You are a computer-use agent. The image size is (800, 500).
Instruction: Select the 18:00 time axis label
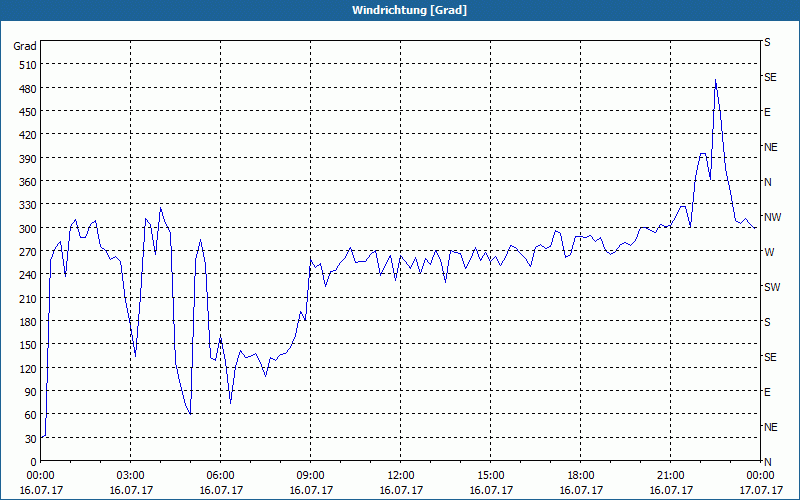(581, 476)
